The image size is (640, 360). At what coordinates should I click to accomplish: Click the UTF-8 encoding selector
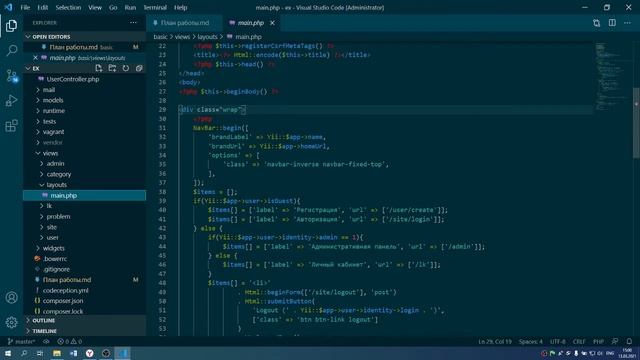558,341
